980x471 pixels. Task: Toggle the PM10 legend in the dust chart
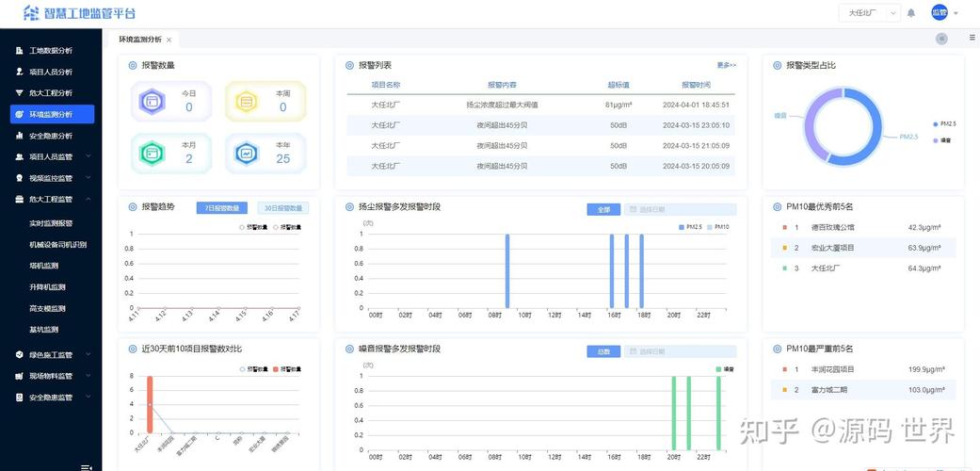718,226
